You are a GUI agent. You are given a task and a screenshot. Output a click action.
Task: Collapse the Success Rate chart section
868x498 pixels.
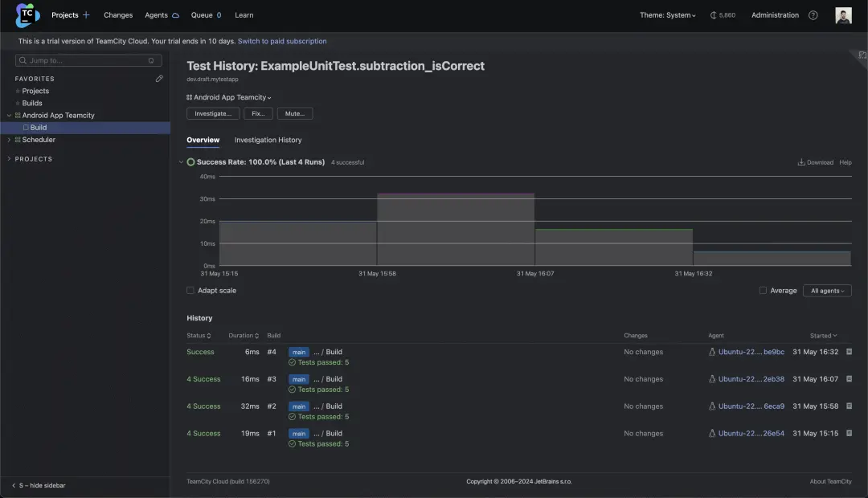click(x=181, y=162)
